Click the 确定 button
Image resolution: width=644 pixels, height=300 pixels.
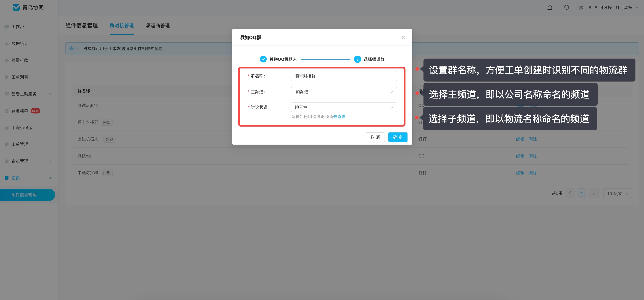tap(398, 137)
